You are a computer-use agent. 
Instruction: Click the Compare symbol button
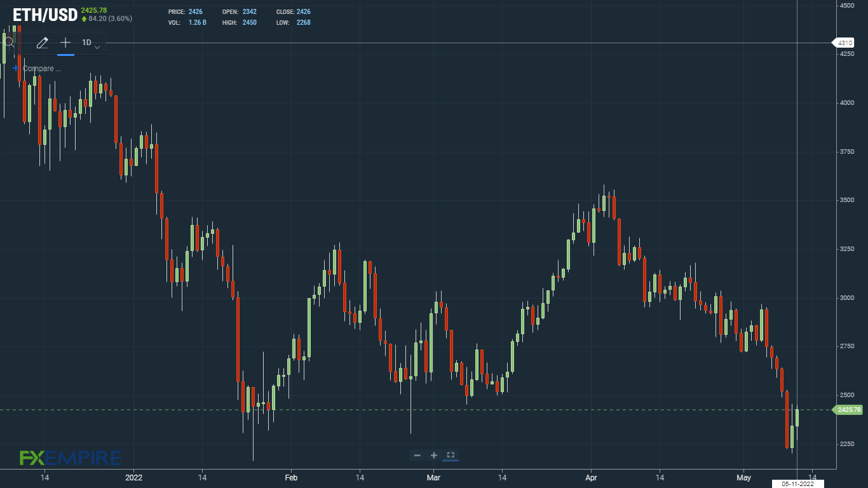(x=36, y=68)
